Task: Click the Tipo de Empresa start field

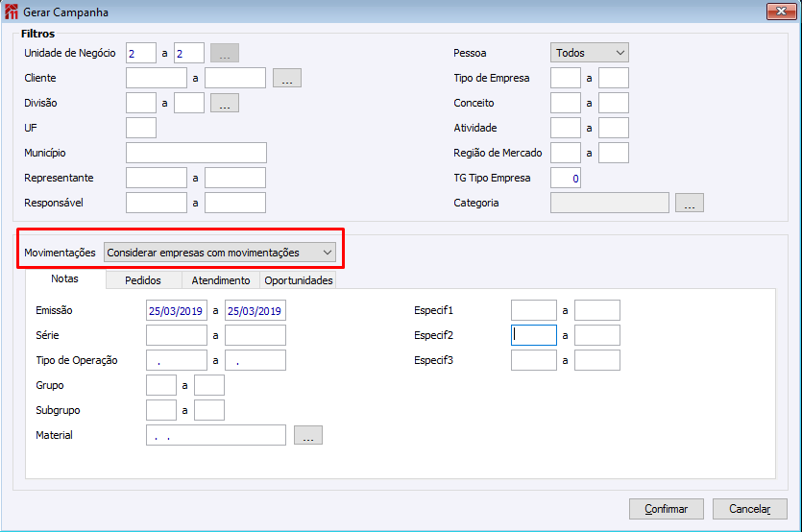Action: click(566, 78)
